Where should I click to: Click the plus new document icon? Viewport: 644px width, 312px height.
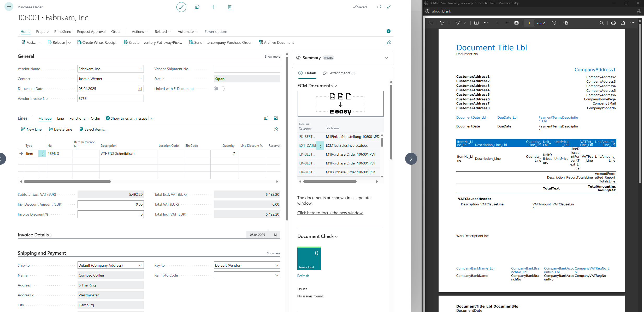pyautogui.click(x=214, y=7)
